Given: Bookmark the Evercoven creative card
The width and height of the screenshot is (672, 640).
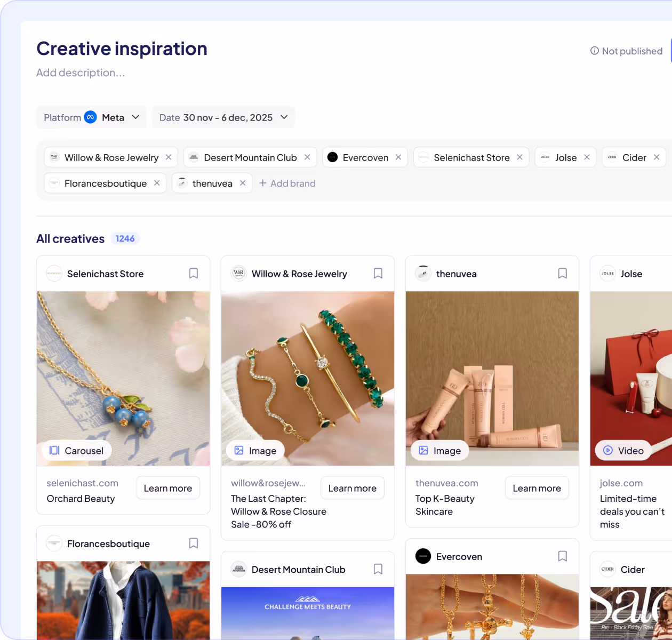Looking at the screenshot, I should pyautogui.click(x=563, y=556).
